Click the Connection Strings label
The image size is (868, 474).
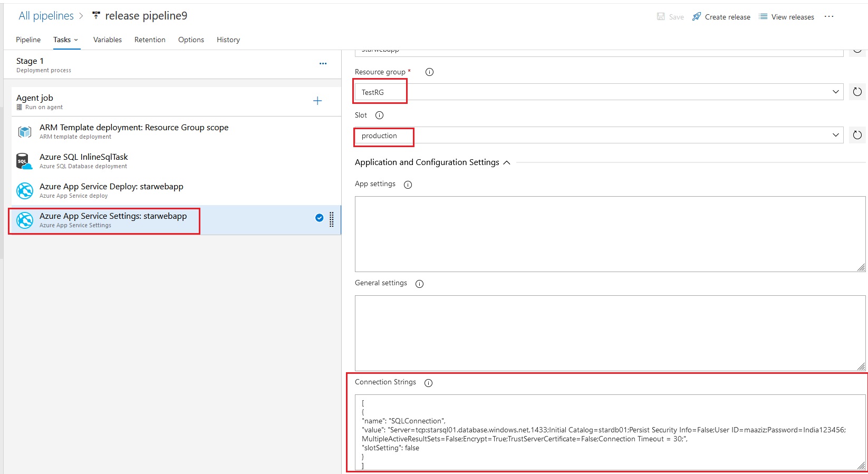pyautogui.click(x=385, y=382)
